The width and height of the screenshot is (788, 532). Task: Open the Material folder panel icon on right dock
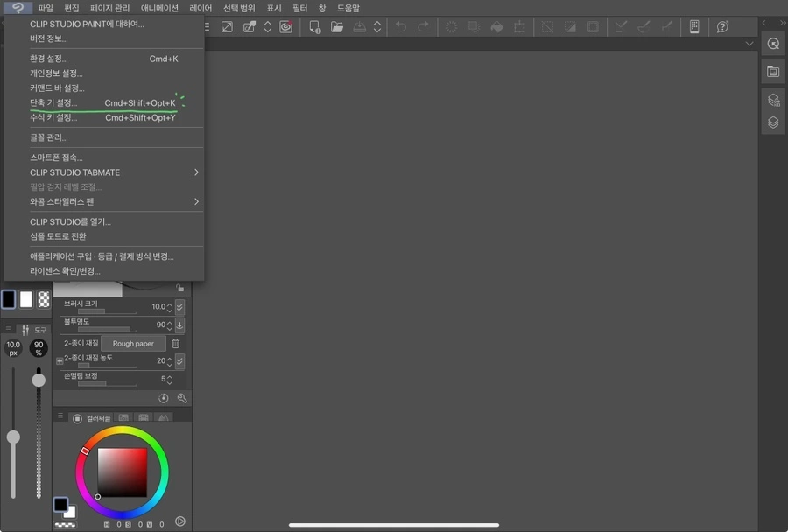(x=773, y=72)
